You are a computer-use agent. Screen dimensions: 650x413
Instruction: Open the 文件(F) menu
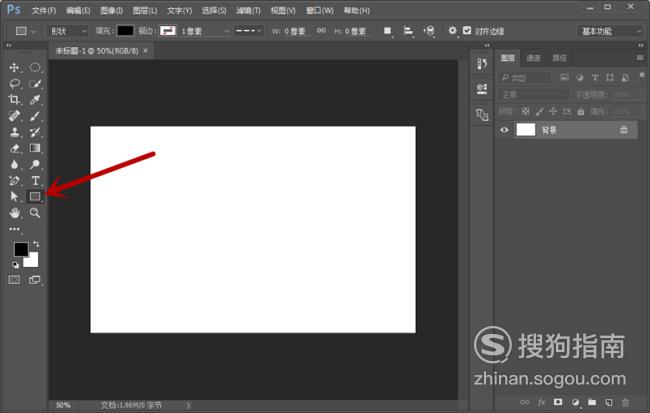click(44, 10)
